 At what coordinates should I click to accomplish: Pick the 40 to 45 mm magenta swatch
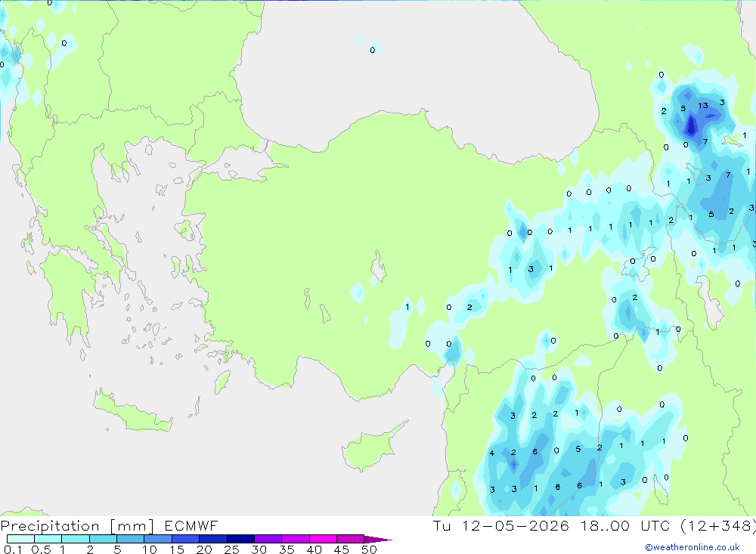[323, 539]
